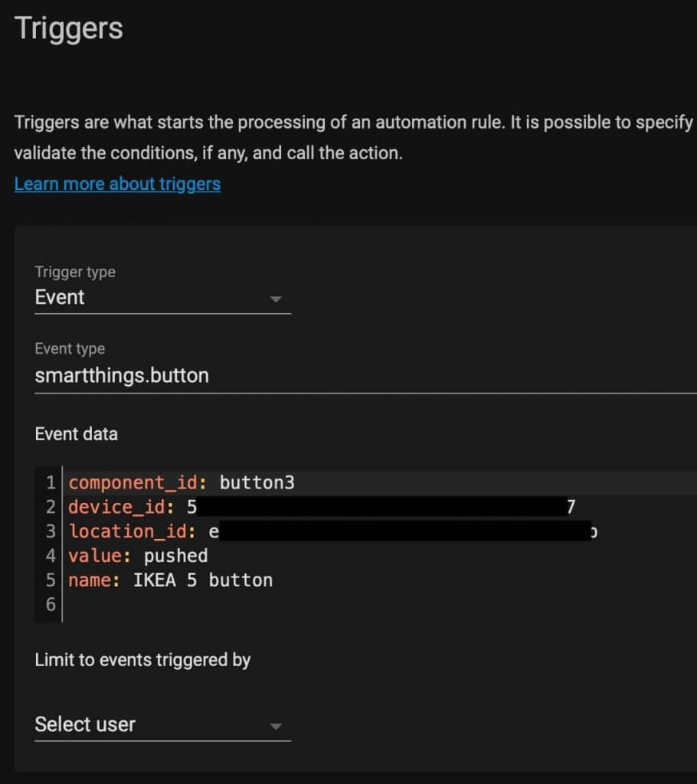
Task: Click the Triggers section heading
Action: [68, 29]
